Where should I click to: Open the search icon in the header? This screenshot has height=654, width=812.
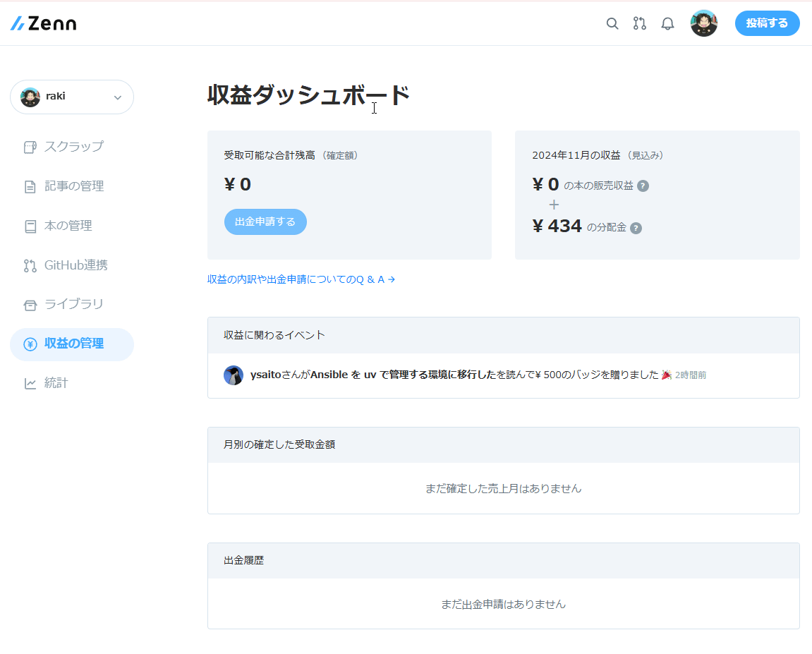click(612, 23)
